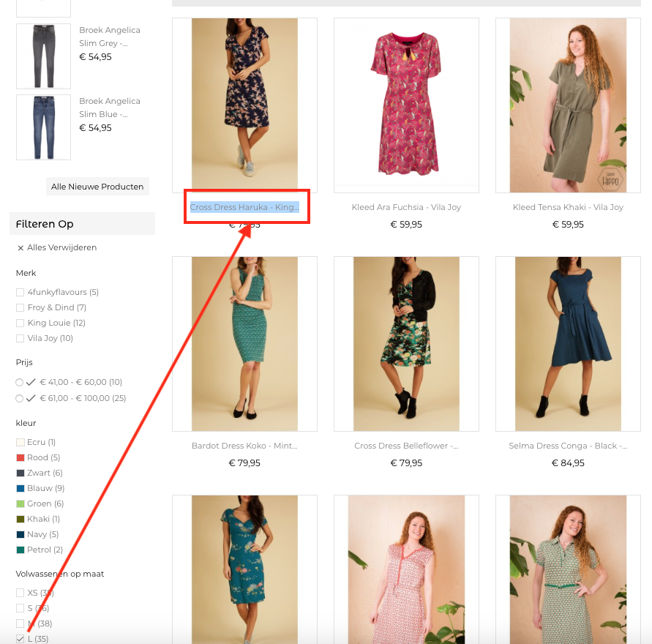652x644 pixels.
Task: Open Broek Angelica Slim Grey link
Action: click(x=109, y=37)
